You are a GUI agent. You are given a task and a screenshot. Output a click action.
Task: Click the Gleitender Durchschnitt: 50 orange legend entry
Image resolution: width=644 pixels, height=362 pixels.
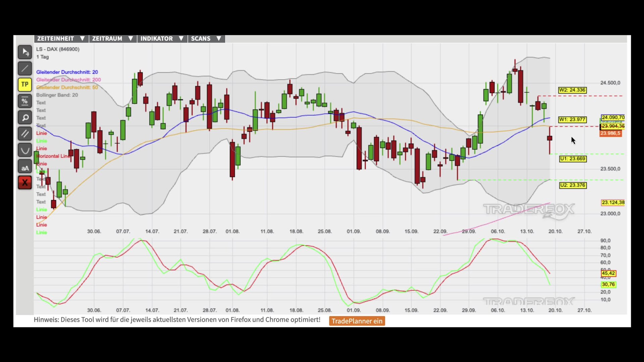(67, 87)
